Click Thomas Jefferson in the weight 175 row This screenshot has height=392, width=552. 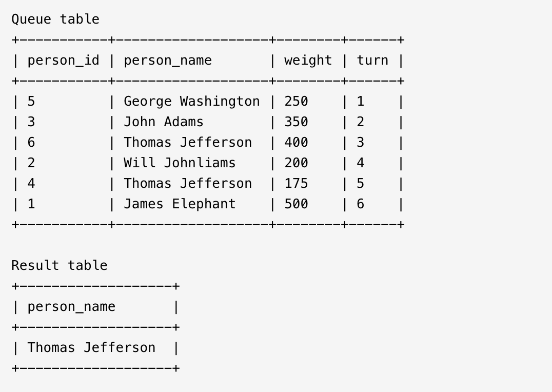pos(188,184)
